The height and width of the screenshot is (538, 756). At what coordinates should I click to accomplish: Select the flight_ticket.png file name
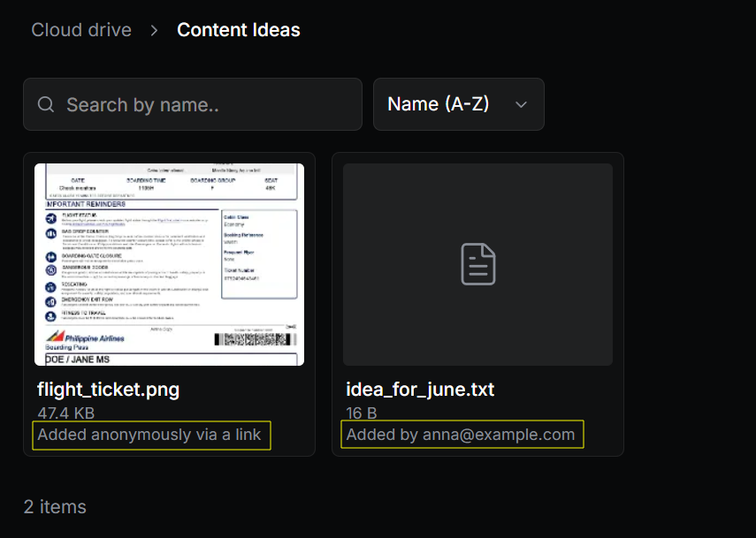109,390
